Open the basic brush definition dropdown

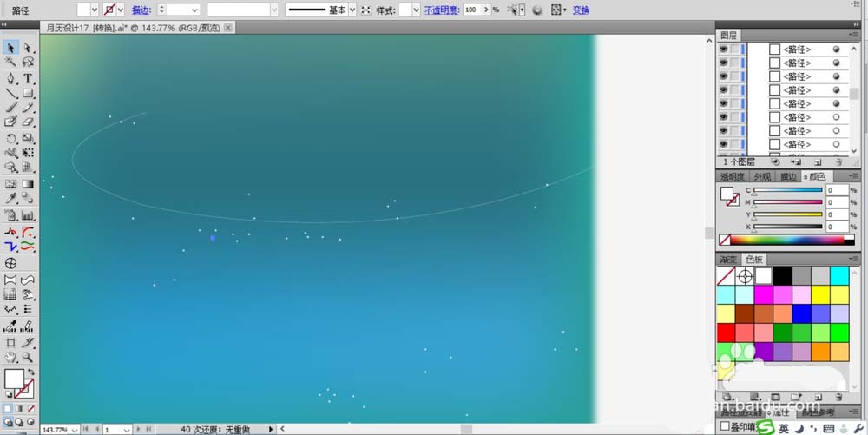tap(352, 10)
